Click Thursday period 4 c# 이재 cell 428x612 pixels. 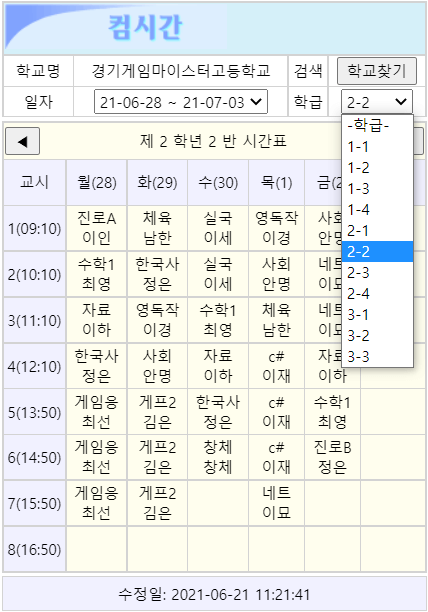click(x=276, y=366)
